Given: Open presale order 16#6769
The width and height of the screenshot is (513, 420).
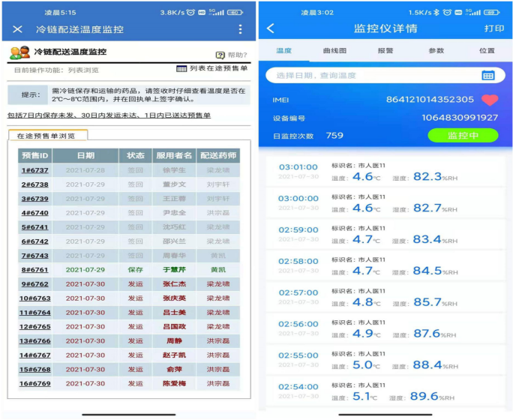Looking at the screenshot, I should pyautogui.click(x=34, y=383).
